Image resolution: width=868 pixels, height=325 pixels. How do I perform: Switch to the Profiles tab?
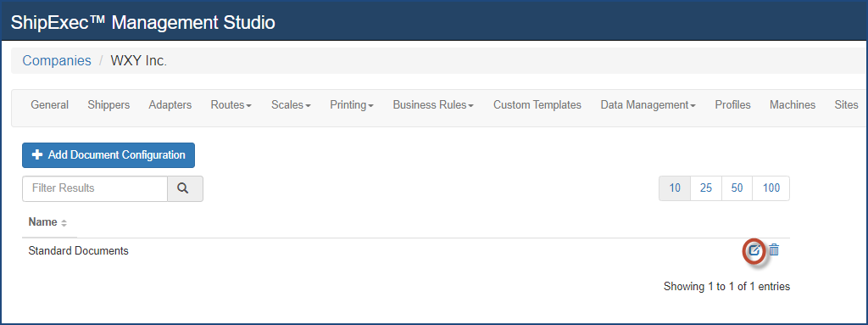click(732, 105)
